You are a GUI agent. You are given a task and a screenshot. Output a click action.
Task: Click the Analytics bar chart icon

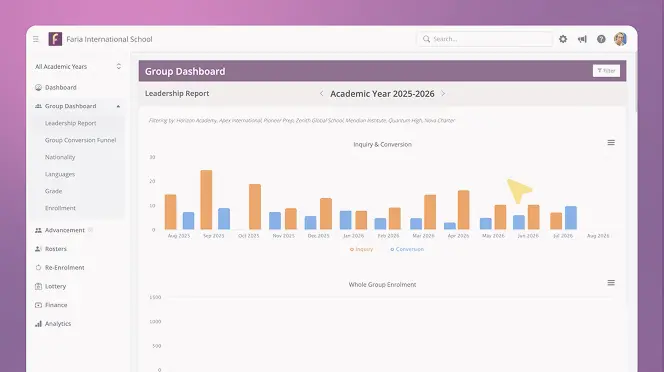(38, 323)
